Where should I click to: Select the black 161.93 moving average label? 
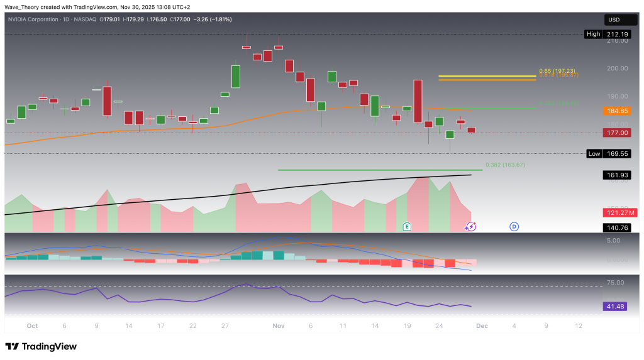coord(616,175)
